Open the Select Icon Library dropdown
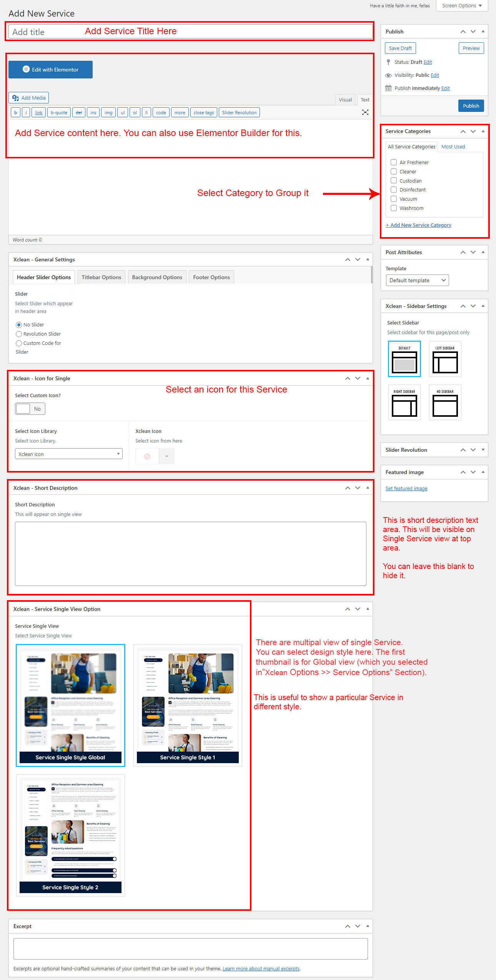 (68, 454)
